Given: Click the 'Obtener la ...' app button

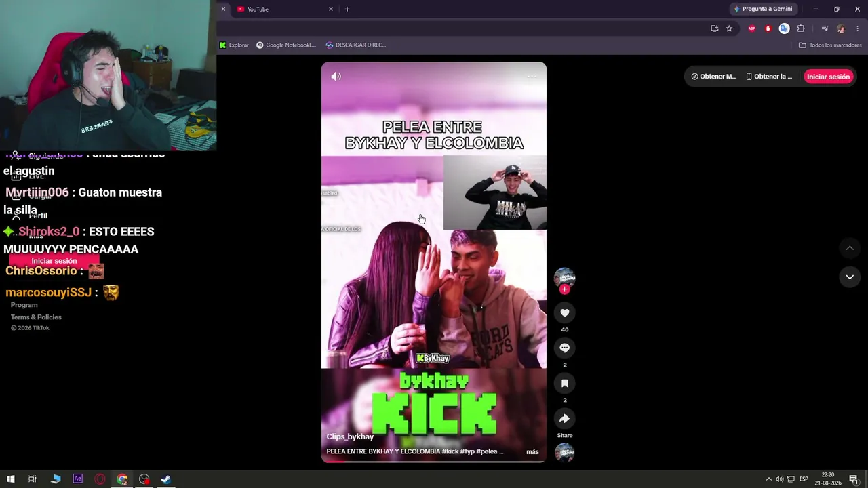Looking at the screenshot, I should [769, 77].
